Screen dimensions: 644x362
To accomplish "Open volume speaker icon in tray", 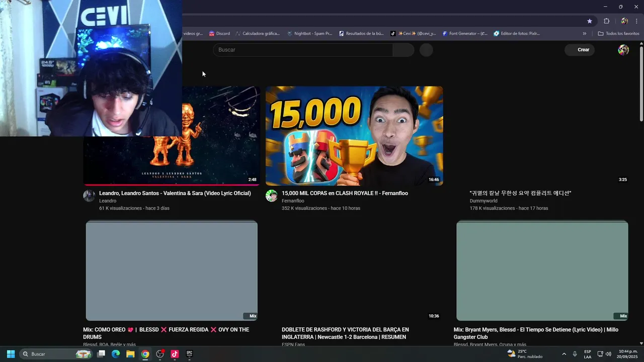I will click(x=608, y=354).
